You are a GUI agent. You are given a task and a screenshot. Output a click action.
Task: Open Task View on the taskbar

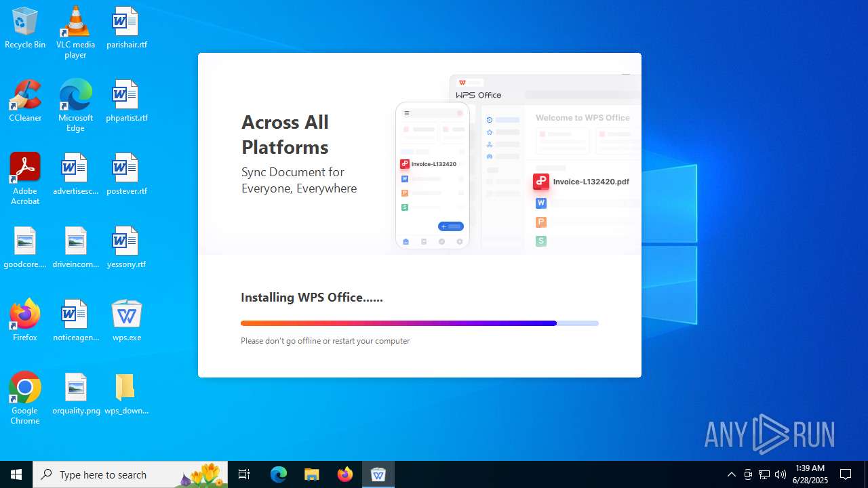coord(244,474)
